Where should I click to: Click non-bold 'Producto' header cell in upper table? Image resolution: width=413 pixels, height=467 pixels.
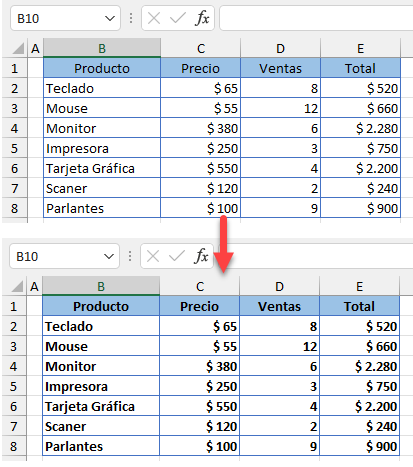coord(102,68)
